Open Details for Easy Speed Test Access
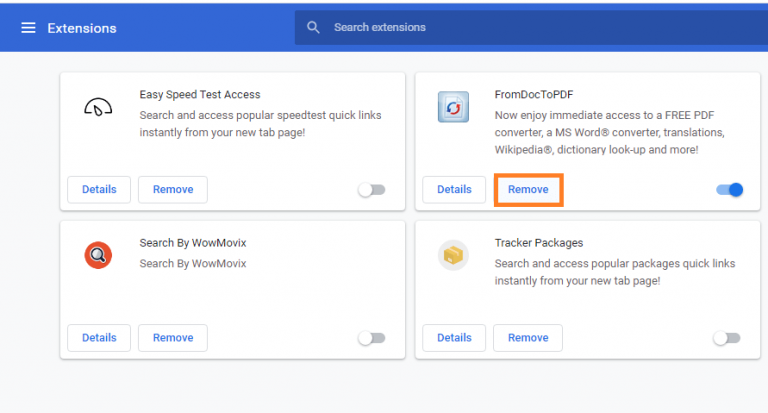This screenshot has height=413, width=768. pos(99,189)
